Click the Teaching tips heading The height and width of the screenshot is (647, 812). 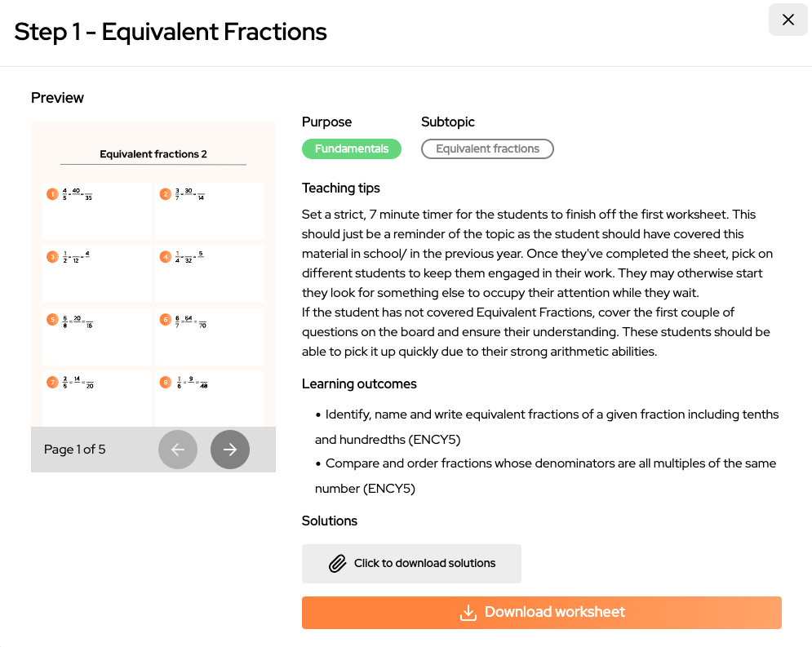[341, 188]
